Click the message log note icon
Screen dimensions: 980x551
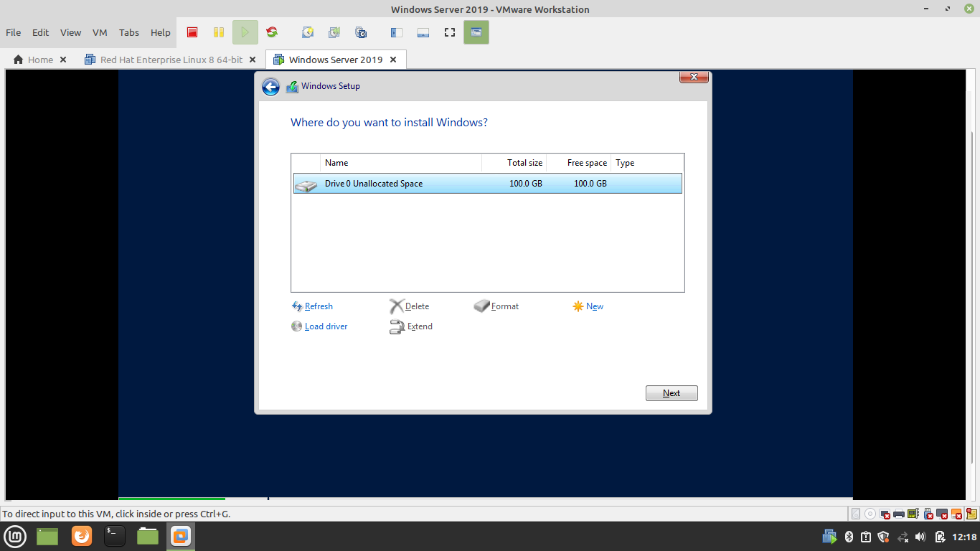(x=971, y=514)
